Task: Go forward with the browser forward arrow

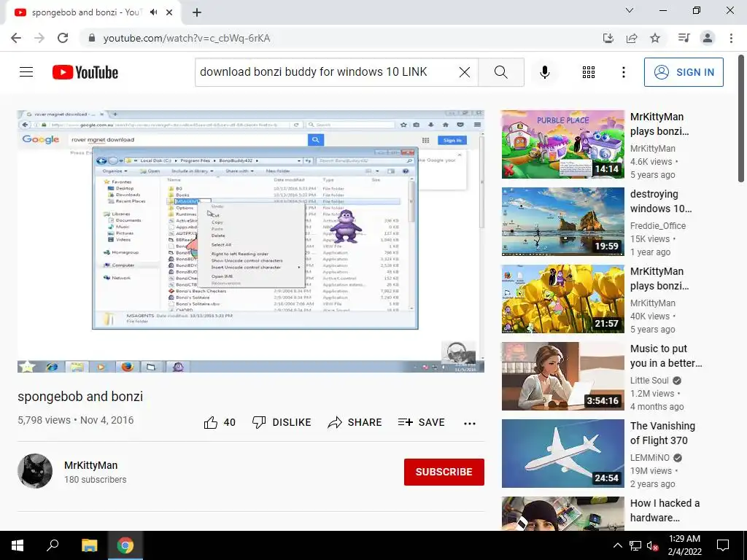Action: coord(39,38)
